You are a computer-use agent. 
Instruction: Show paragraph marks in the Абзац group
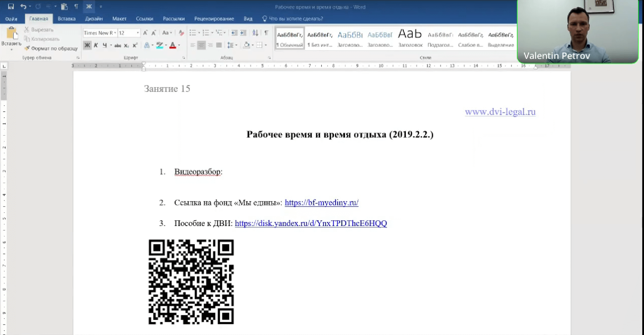(266, 33)
